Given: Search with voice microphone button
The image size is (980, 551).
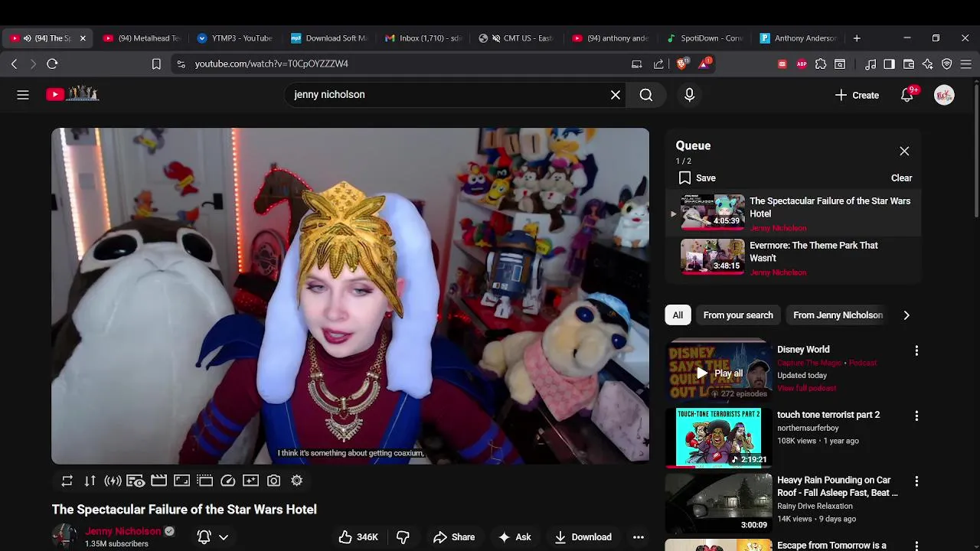Looking at the screenshot, I should (x=689, y=95).
